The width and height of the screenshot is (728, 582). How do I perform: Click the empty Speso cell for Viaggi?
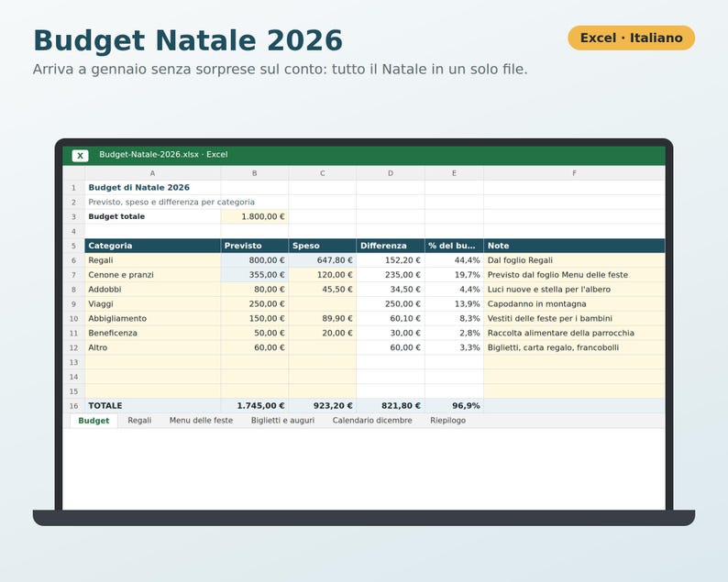click(x=322, y=304)
